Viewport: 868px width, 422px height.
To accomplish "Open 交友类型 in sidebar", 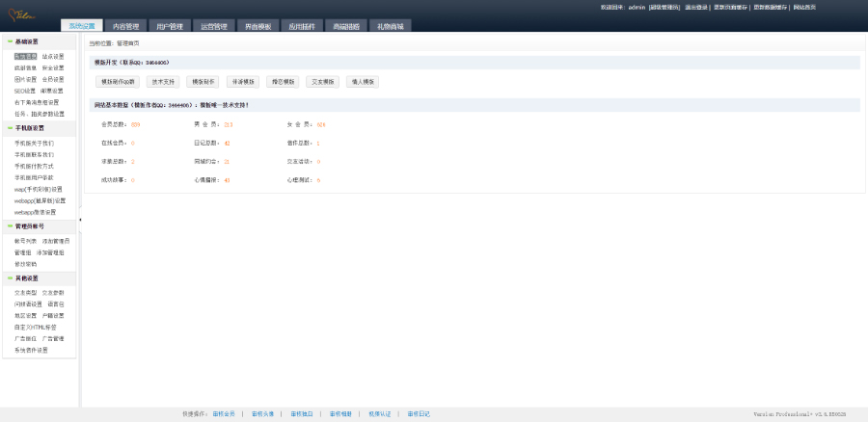I will click(x=25, y=293).
